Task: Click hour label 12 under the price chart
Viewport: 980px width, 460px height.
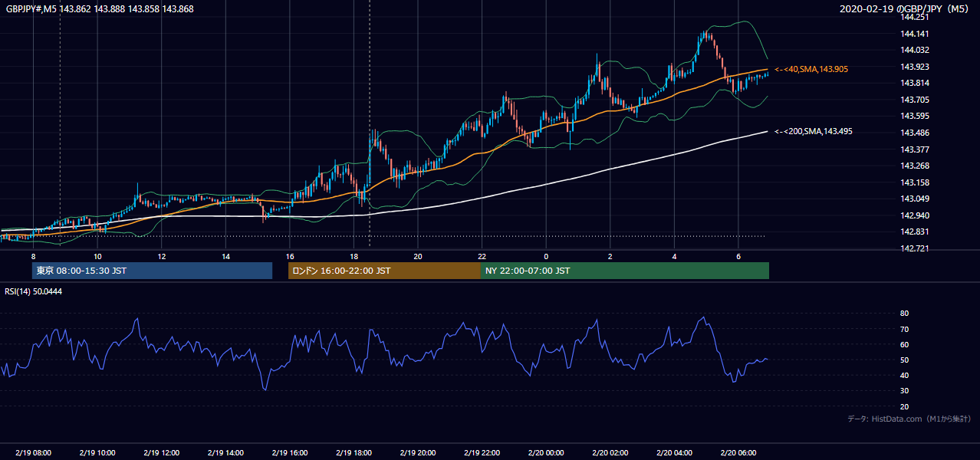Action: coord(162,256)
